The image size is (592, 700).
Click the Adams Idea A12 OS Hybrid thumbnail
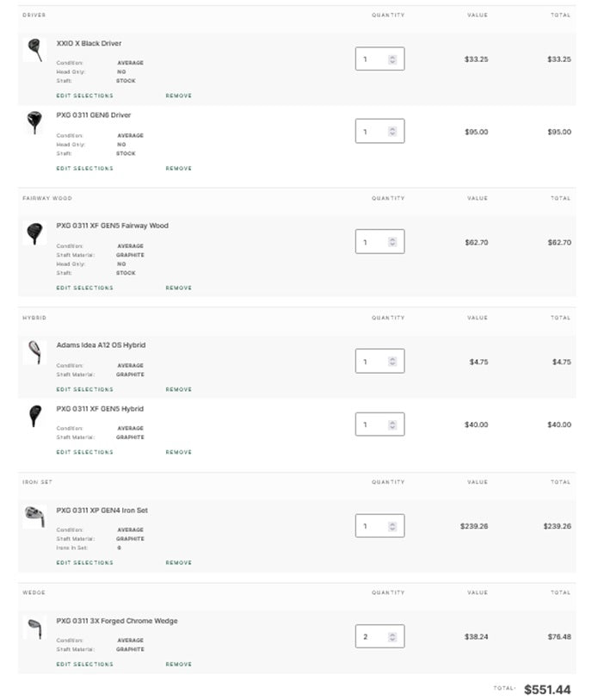click(34, 352)
